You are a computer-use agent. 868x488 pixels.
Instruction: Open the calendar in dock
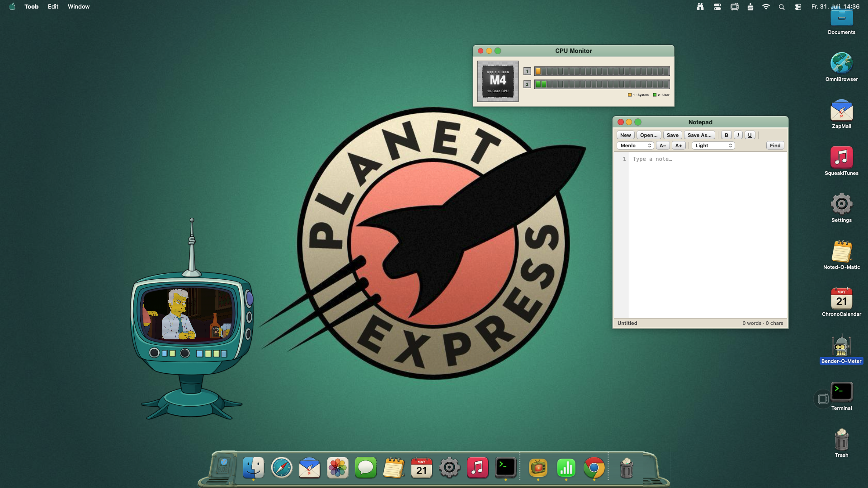(421, 468)
